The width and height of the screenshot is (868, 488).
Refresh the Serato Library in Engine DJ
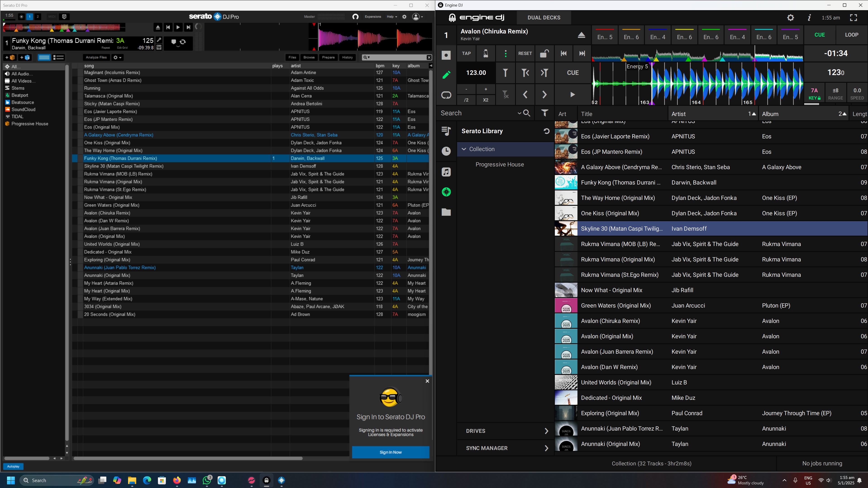(x=546, y=131)
